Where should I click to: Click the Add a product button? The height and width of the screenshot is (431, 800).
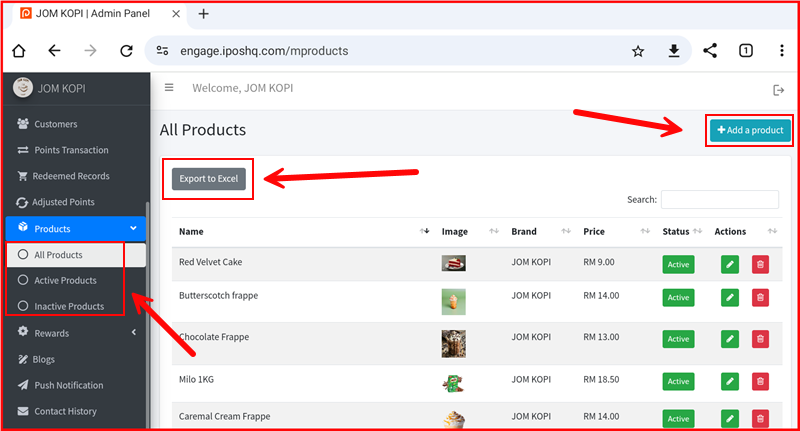pyautogui.click(x=749, y=131)
